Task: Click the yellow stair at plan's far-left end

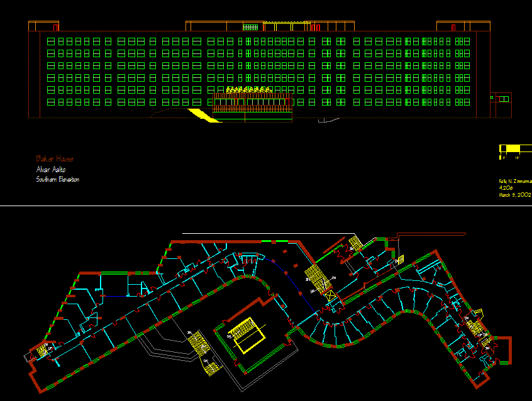Action: click(43, 350)
